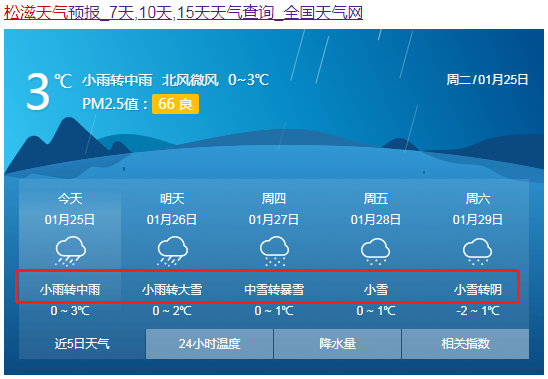Click the 周二 / 01月25日 header date
Viewport: 548px width, 379px height.
tap(487, 80)
